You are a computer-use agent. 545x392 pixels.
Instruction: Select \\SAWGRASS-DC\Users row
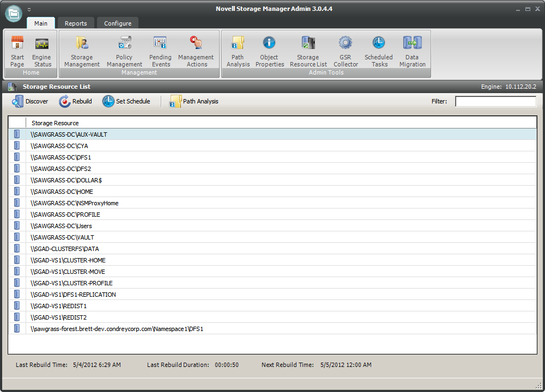pos(272,226)
